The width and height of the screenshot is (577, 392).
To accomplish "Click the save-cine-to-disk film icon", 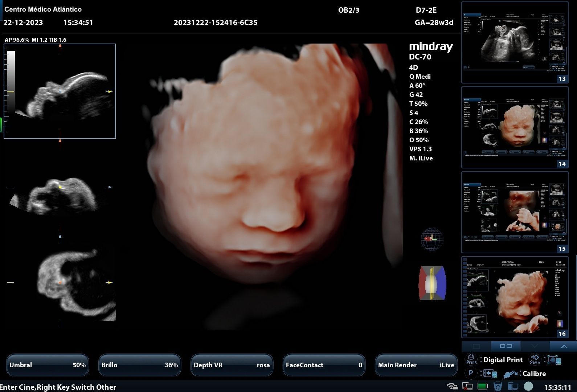I will point(490,373).
